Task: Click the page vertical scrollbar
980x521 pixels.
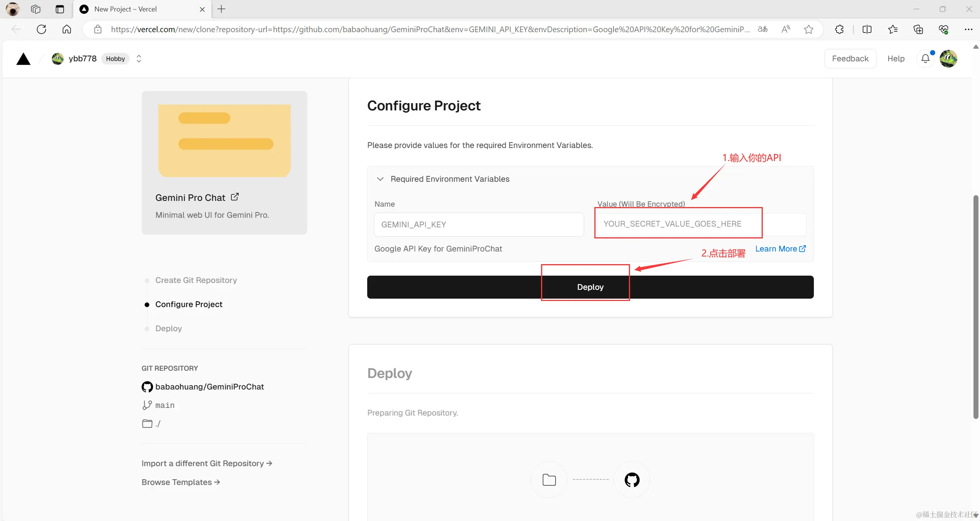Action: 976,307
